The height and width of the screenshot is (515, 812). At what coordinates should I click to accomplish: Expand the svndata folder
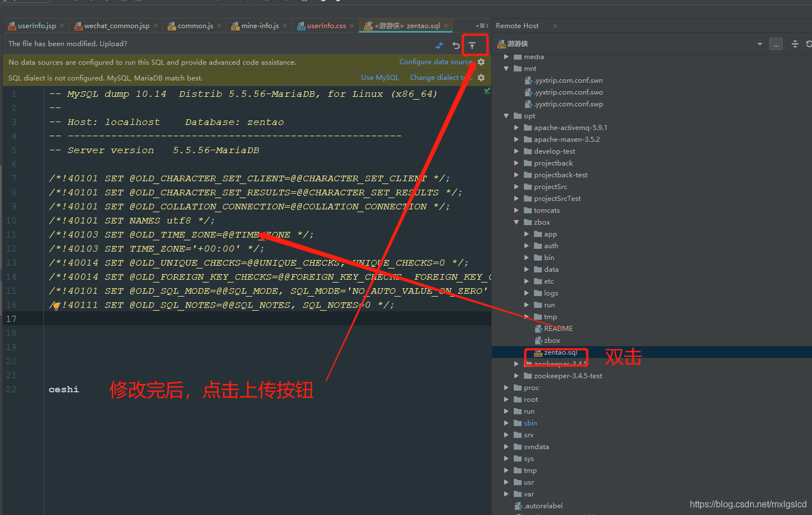coord(506,447)
